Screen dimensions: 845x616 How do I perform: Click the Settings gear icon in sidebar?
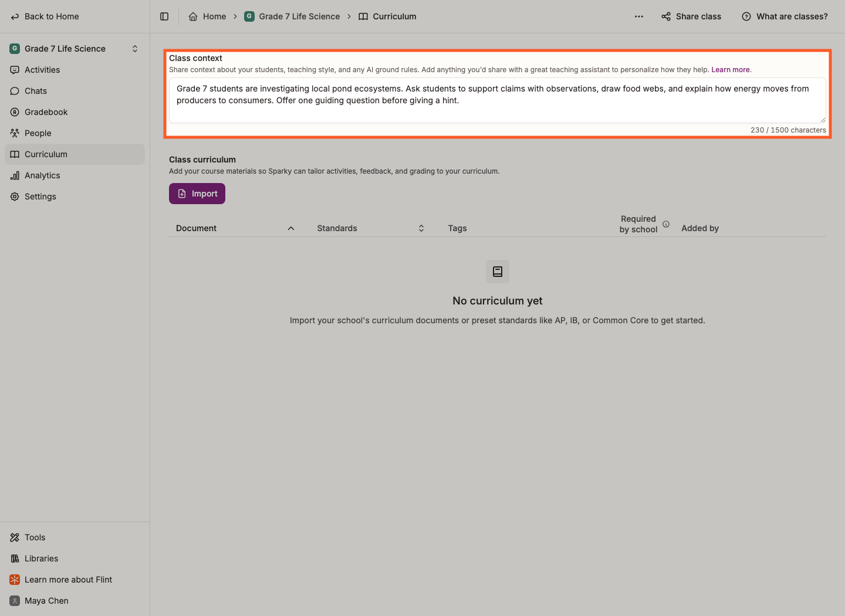coord(15,197)
